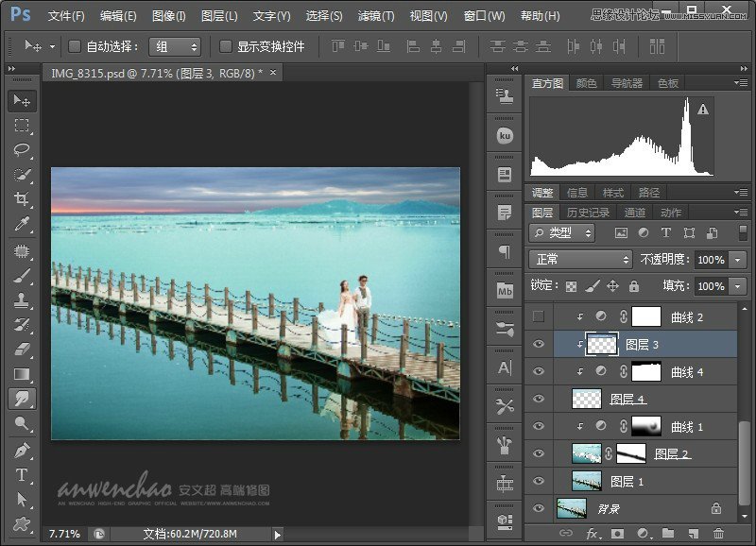
Task: Click the trash icon to delete layer
Action: click(718, 533)
